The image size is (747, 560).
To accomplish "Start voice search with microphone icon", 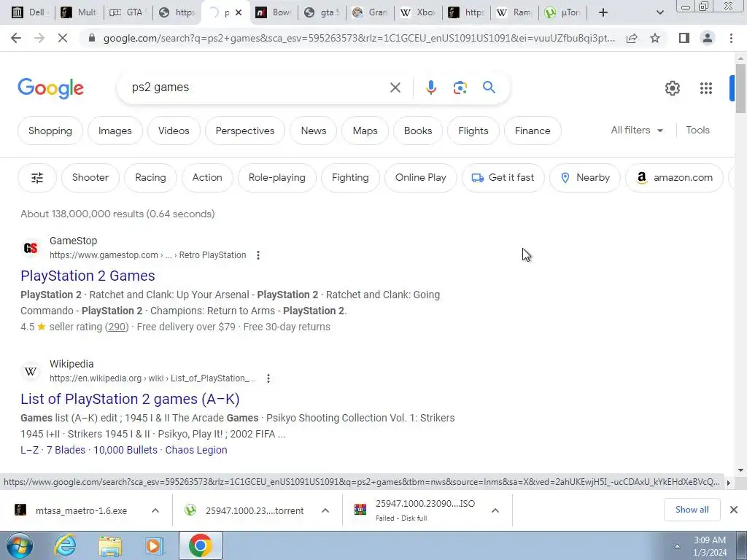I will (430, 87).
